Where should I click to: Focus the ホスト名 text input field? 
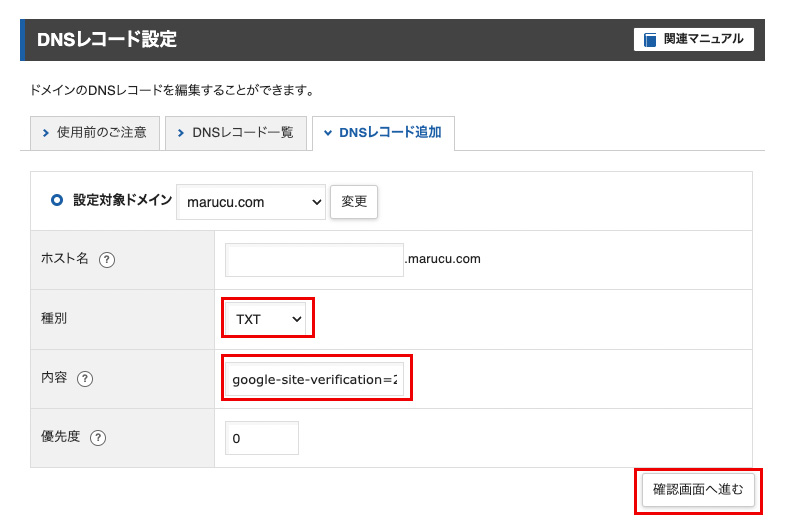pos(314,260)
